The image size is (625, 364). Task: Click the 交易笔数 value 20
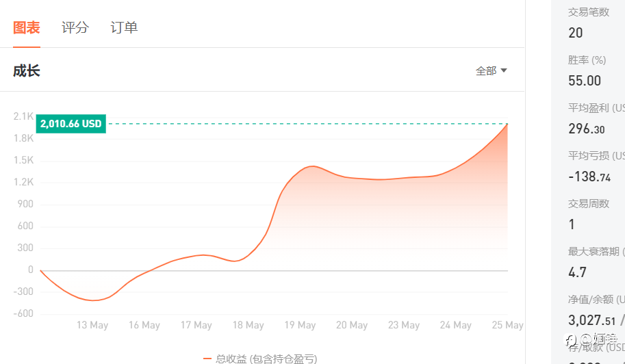pyautogui.click(x=576, y=33)
